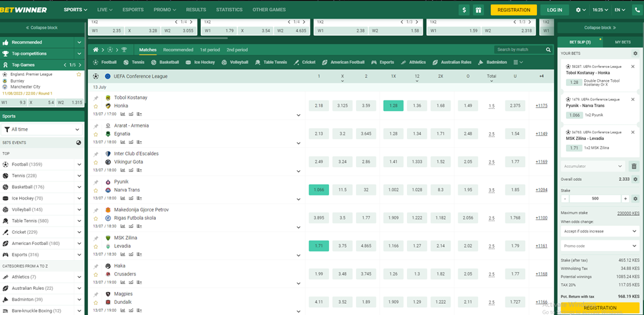The image size is (644, 315).
Task: Open overall odds settings gear
Action: (x=635, y=180)
